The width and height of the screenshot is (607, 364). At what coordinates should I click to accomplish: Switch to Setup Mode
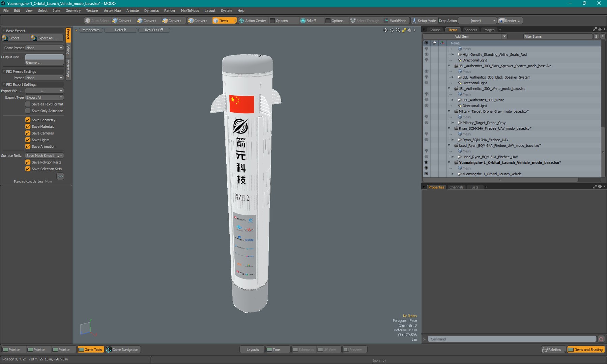click(x=424, y=21)
